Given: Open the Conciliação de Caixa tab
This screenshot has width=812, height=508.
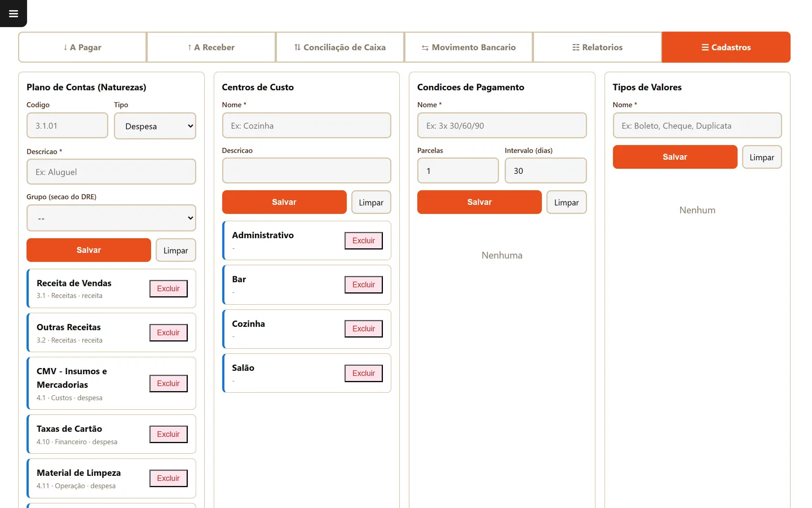Looking at the screenshot, I should (339, 47).
